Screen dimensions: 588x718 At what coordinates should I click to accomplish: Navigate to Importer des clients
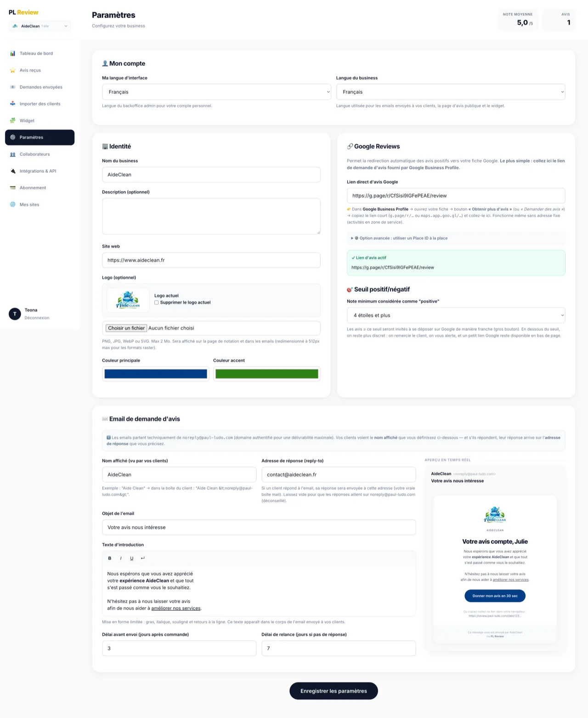point(40,104)
